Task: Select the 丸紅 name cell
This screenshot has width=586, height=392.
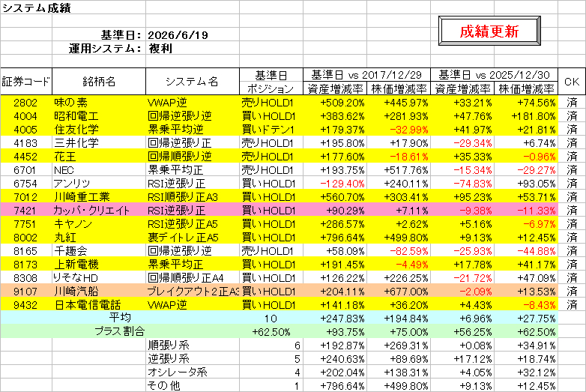Action: pos(99,238)
